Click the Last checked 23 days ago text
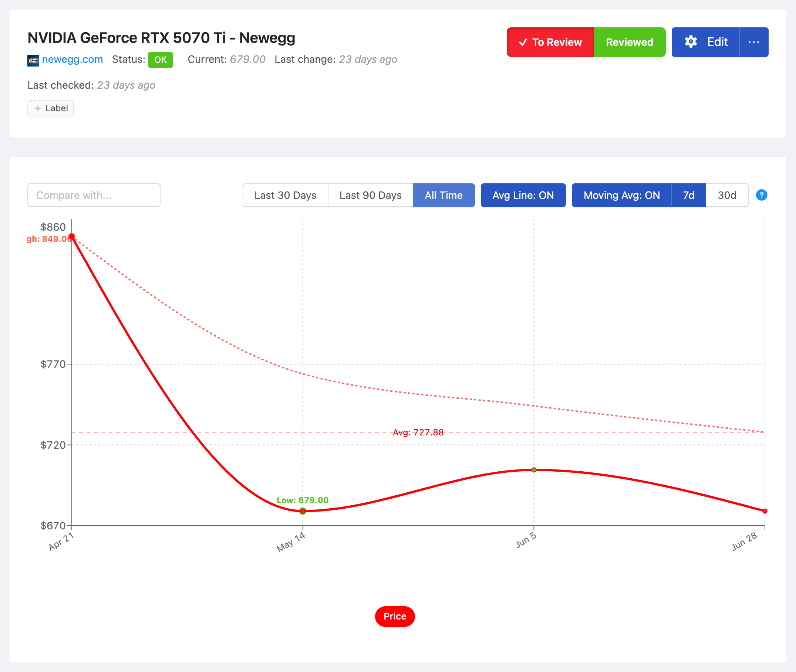The width and height of the screenshot is (796, 672). pyautogui.click(x=91, y=85)
